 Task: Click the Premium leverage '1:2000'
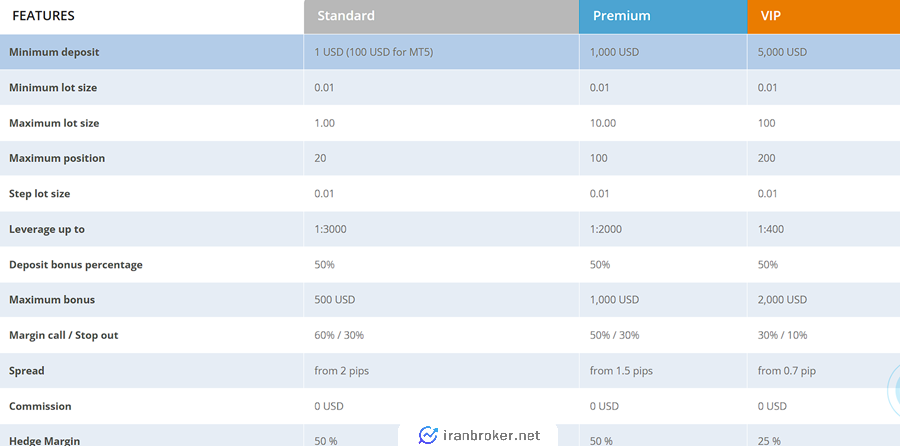tap(606, 230)
